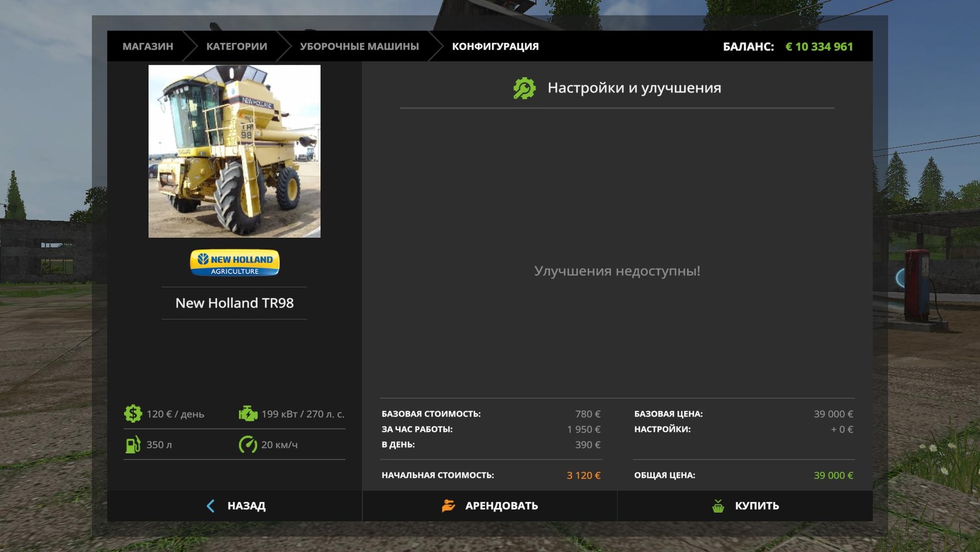Viewport: 980px width, 552px height.
Task: Click the New Holland TR98 model name
Action: click(235, 303)
